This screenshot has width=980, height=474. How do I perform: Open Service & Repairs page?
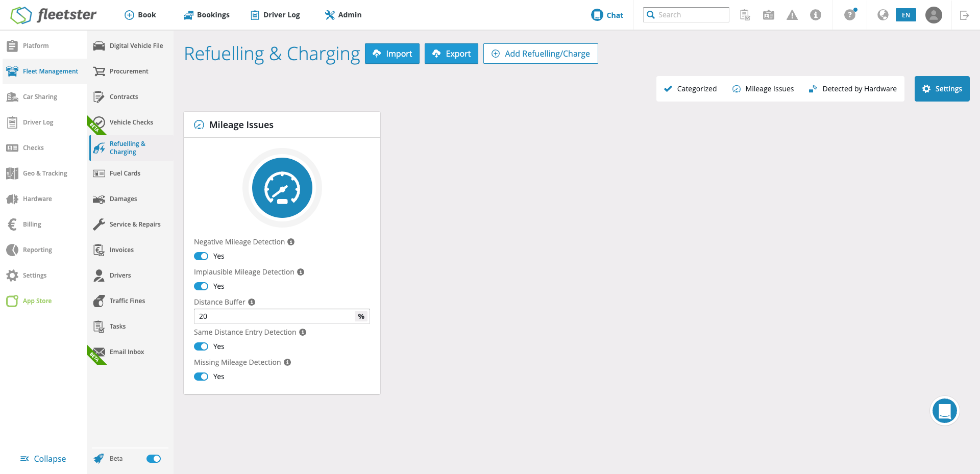point(131,224)
